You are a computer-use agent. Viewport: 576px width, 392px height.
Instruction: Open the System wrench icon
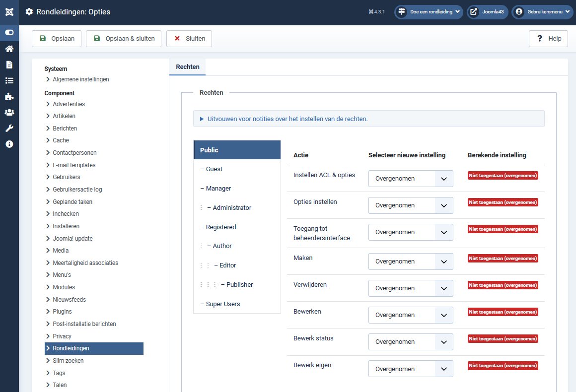click(9, 128)
